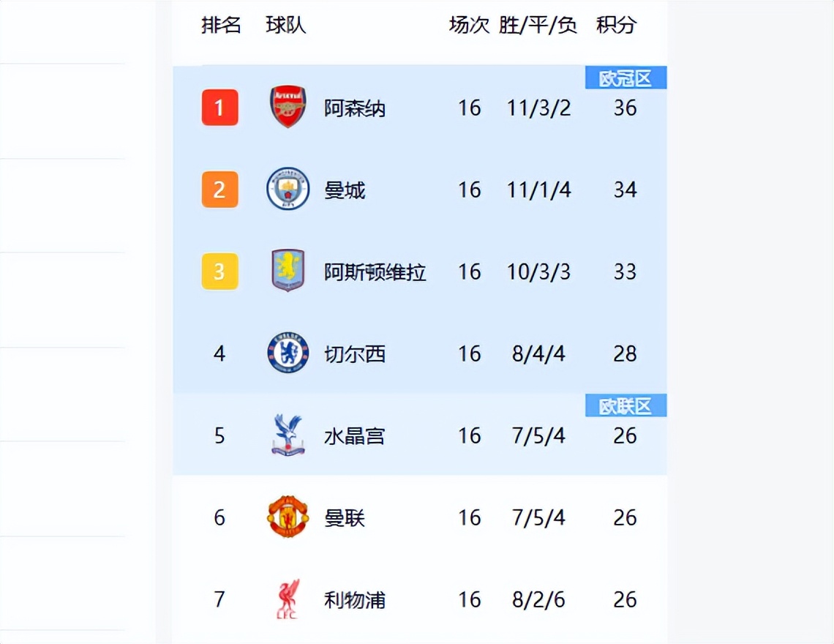The height and width of the screenshot is (644, 834).
Task: Click the 水晶宫 team link
Action: coord(355,437)
